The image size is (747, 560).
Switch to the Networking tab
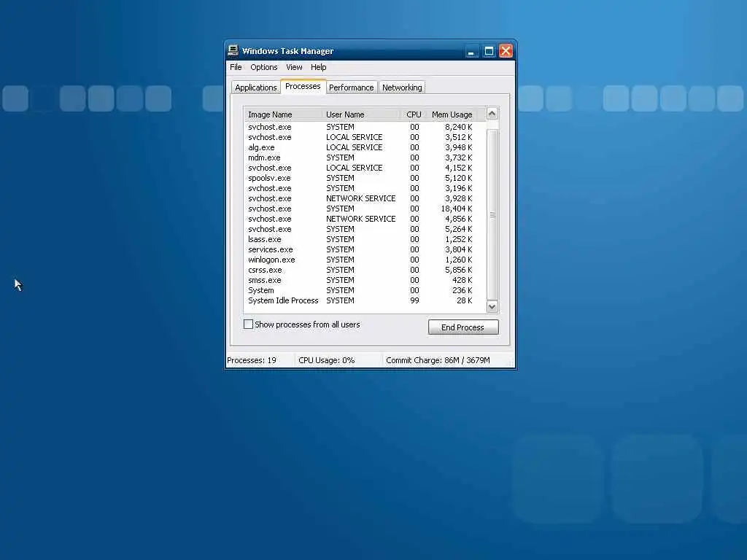(x=402, y=87)
